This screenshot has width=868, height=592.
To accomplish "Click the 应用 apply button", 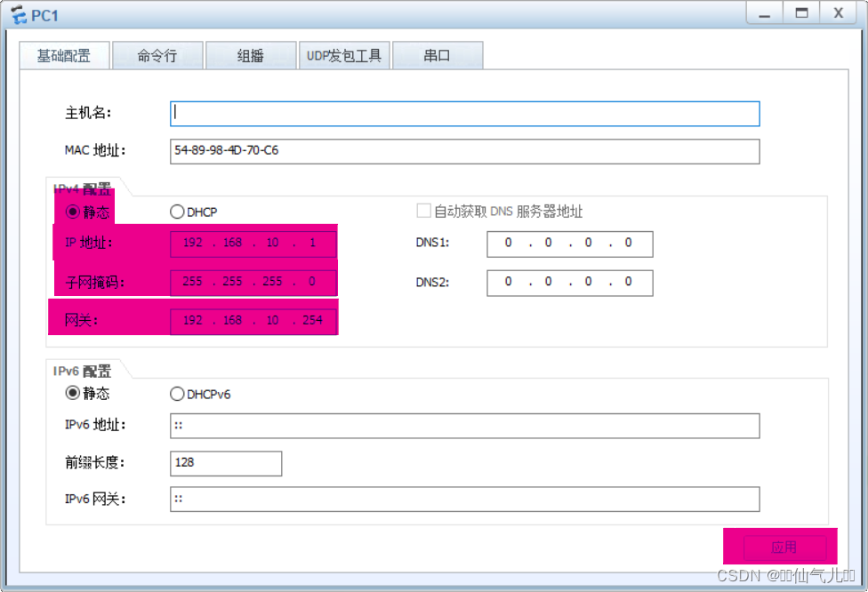I will click(x=784, y=548).
